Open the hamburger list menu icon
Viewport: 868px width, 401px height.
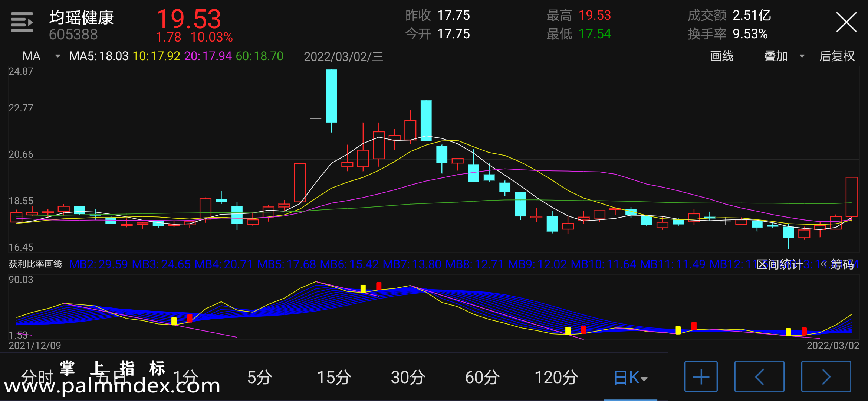[22, 22]
